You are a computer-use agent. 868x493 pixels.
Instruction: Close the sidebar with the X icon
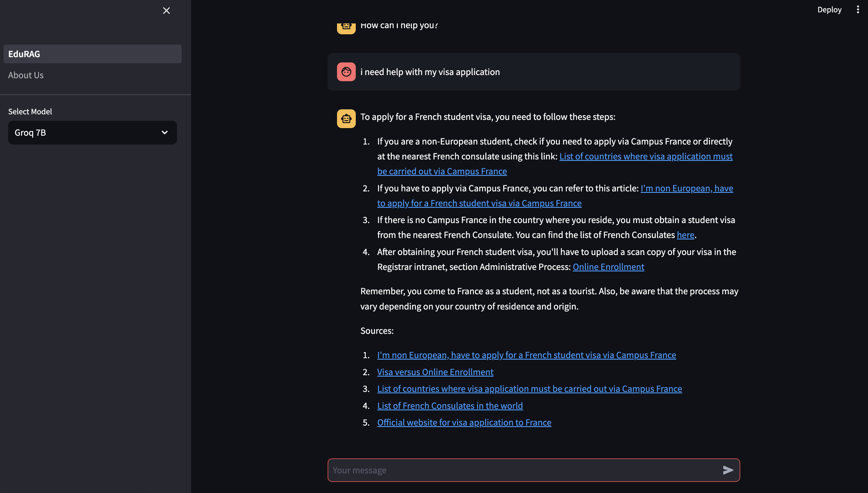pos(166,11)
